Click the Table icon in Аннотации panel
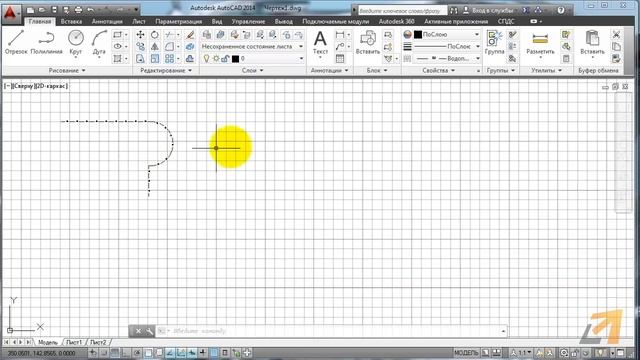 point(340,59)
